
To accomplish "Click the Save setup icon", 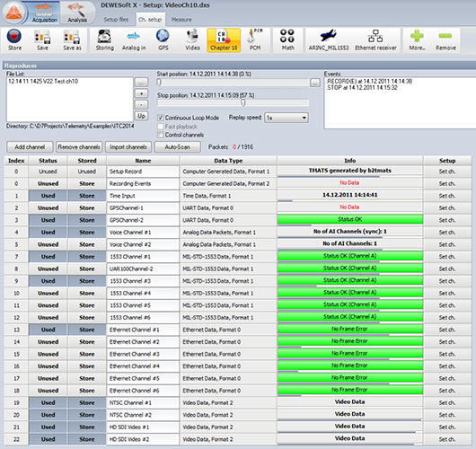I will 42,40.
